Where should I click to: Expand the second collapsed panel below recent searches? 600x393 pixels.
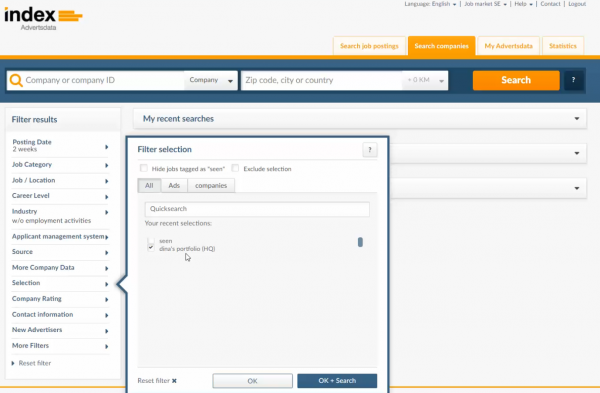click(x=577, y=153)
